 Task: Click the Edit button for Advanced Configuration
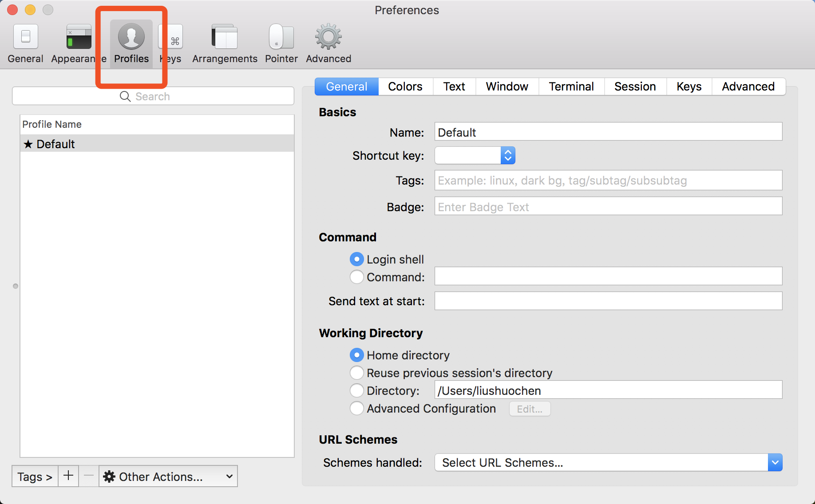pos(530,409)
